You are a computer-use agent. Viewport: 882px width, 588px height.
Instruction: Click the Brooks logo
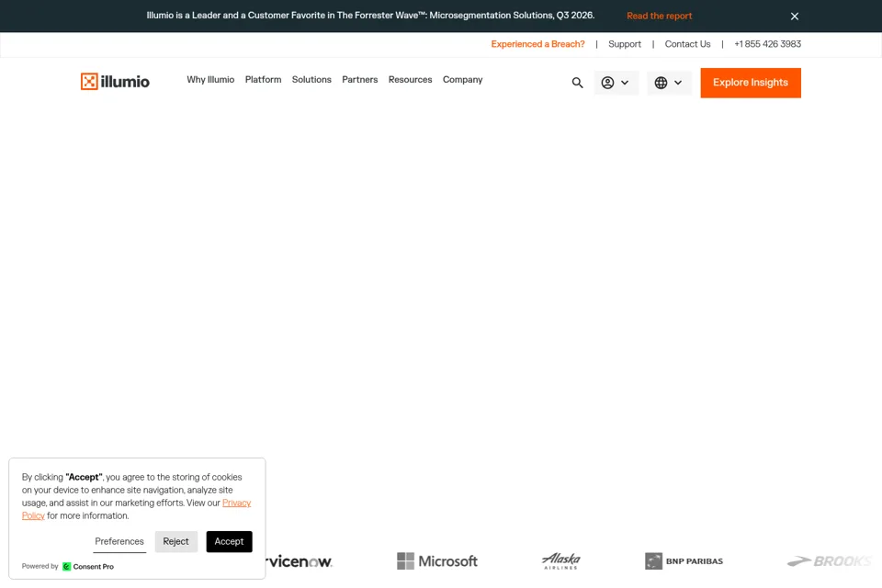829,561
